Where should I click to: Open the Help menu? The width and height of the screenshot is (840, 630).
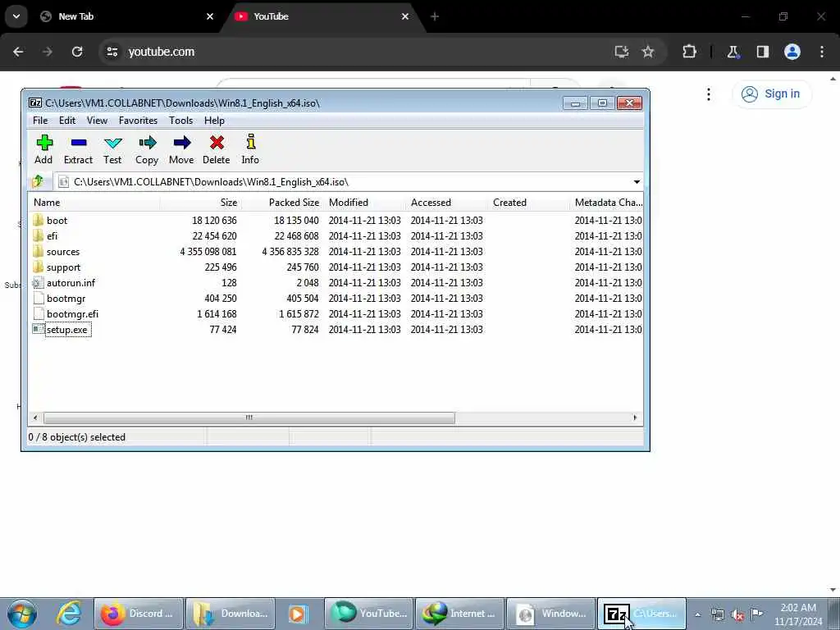(214, 121)
